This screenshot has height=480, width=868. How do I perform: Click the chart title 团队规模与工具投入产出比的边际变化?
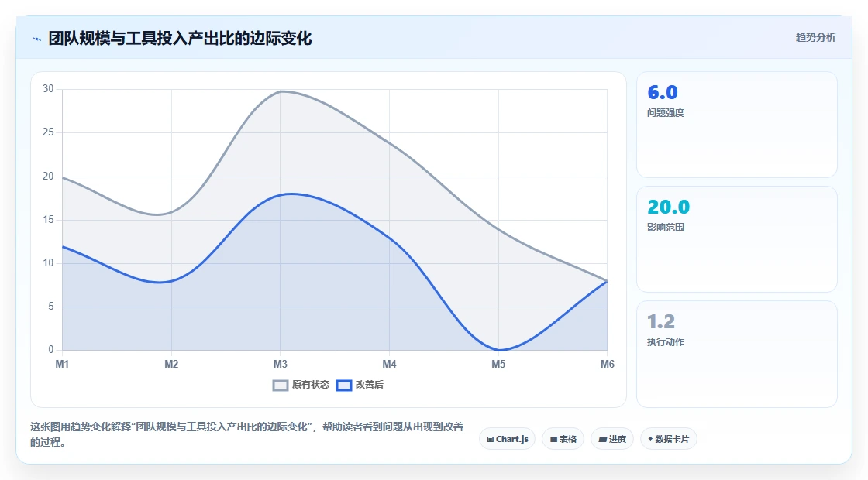pyautogui.click(x=180, y=39)
